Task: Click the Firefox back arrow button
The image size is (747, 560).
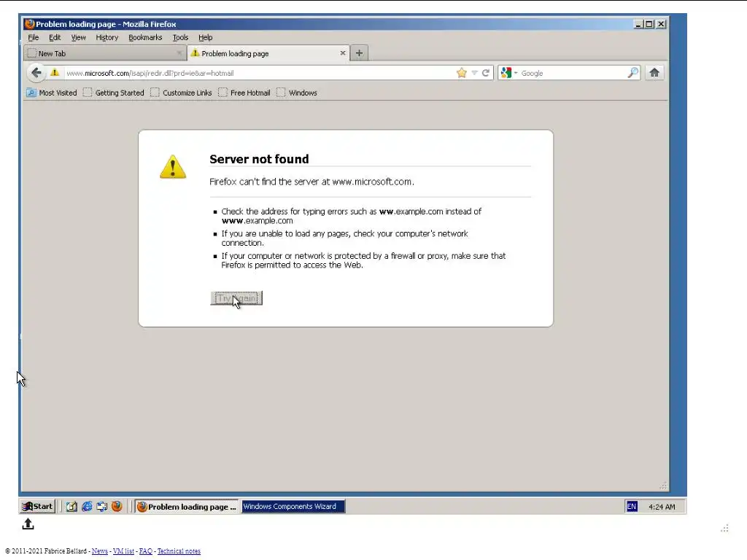Action: (x=36, y=73)
